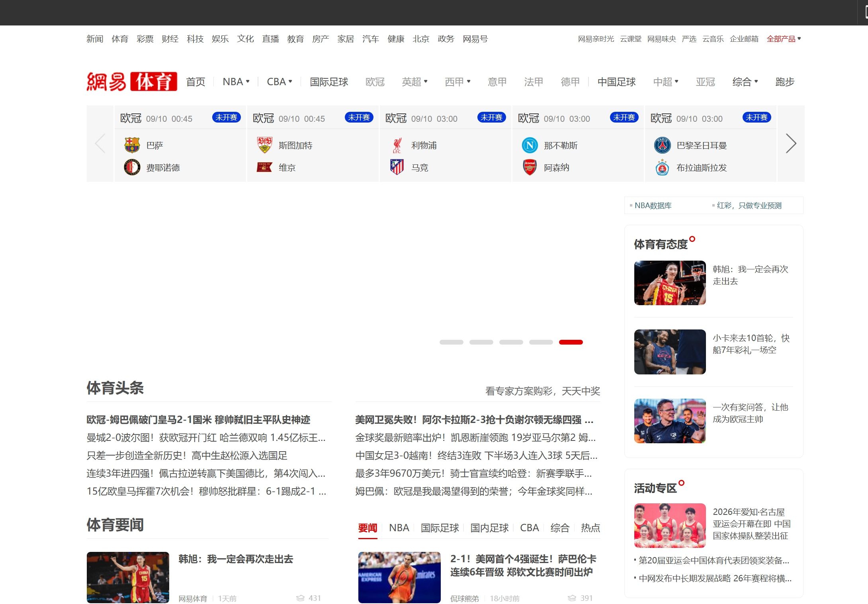Switch to the 国内足球 news tab
Viewport: 868px width, 604px height.
(x=489, y=528)
